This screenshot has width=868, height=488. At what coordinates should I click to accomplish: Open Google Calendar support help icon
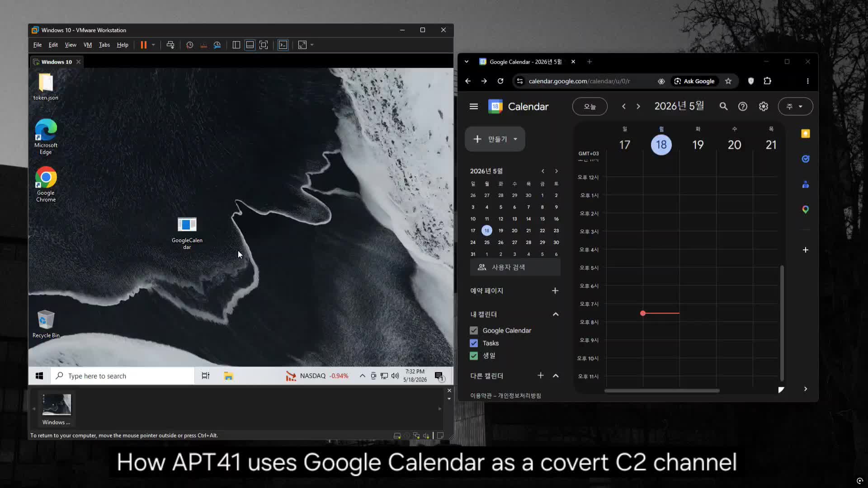click(743, 107)
